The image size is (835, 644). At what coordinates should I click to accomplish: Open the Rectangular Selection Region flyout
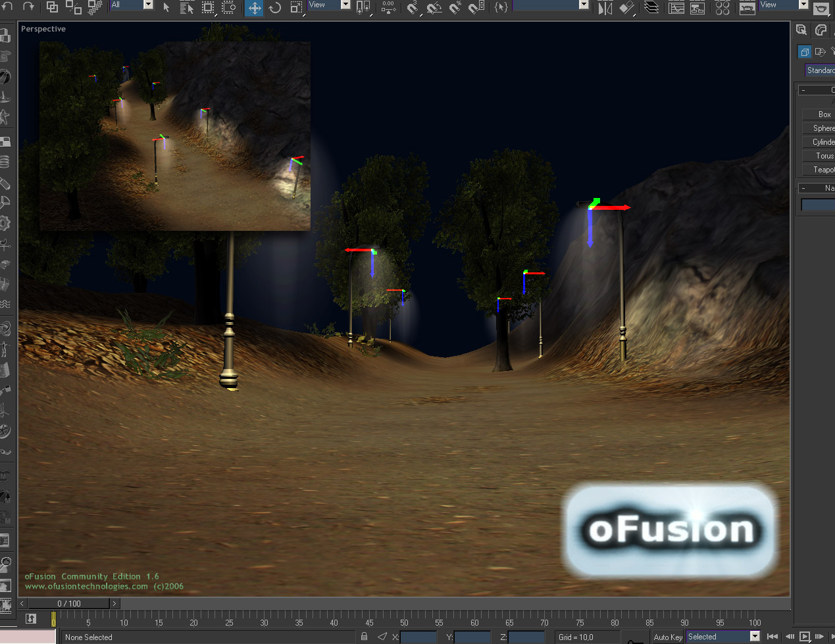coord(208,7)
